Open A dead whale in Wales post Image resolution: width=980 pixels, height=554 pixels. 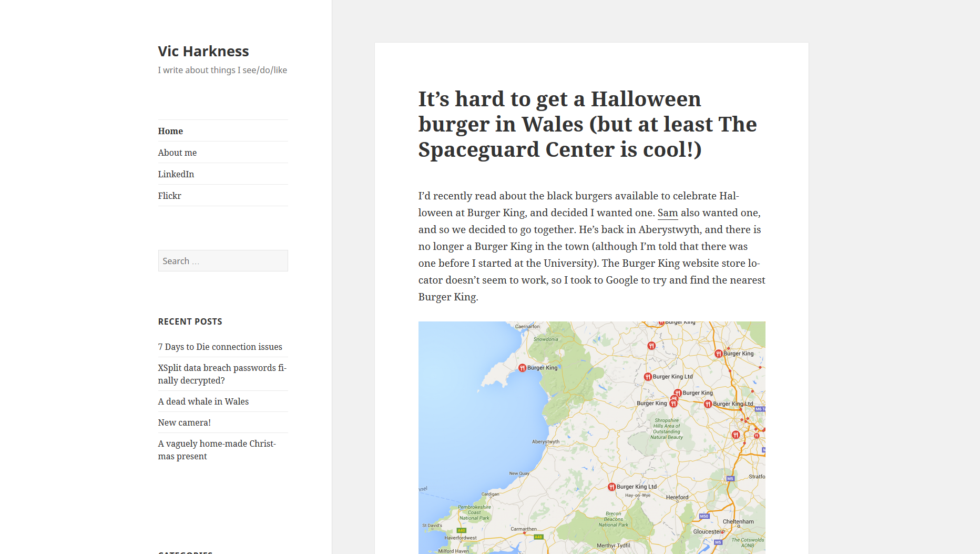203,401
